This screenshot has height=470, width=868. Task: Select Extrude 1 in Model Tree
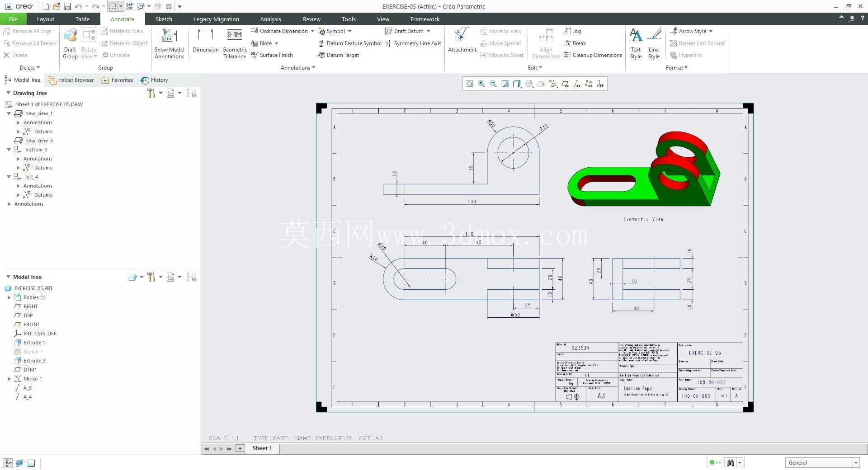(x=29, y=343)
